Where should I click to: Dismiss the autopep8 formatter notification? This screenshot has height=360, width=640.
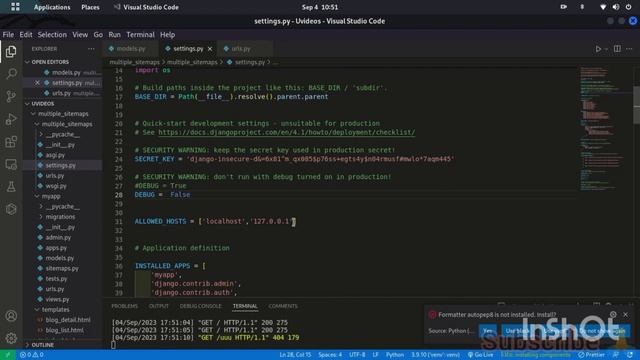pyautogui.click(x=625, y=314)
